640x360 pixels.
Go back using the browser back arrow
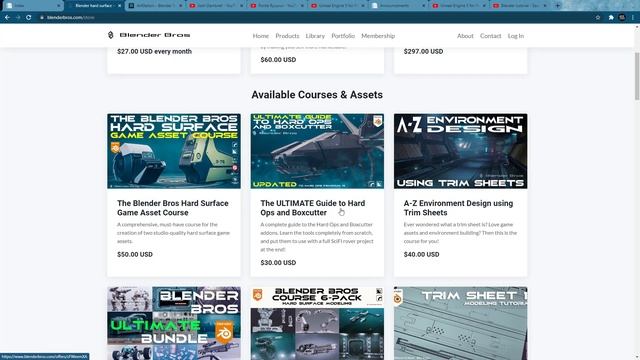click(7, 18)
